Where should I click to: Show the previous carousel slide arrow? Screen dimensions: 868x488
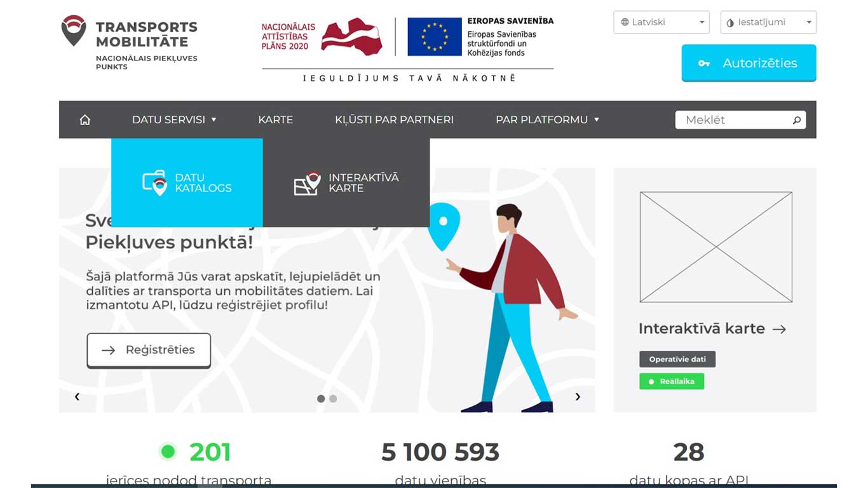(77, 396)
